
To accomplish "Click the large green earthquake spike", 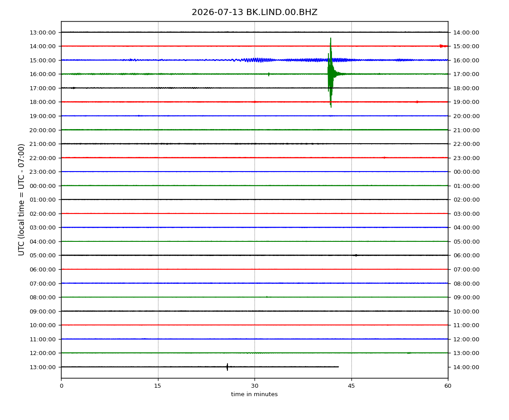I will tap(331, 73).
